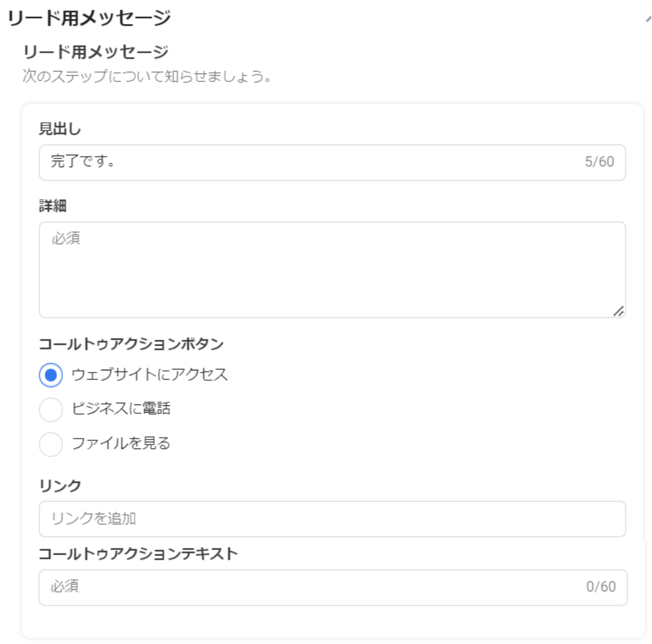Select the ファイルを見る radio circle
The image size is (652, 644).
51,444
